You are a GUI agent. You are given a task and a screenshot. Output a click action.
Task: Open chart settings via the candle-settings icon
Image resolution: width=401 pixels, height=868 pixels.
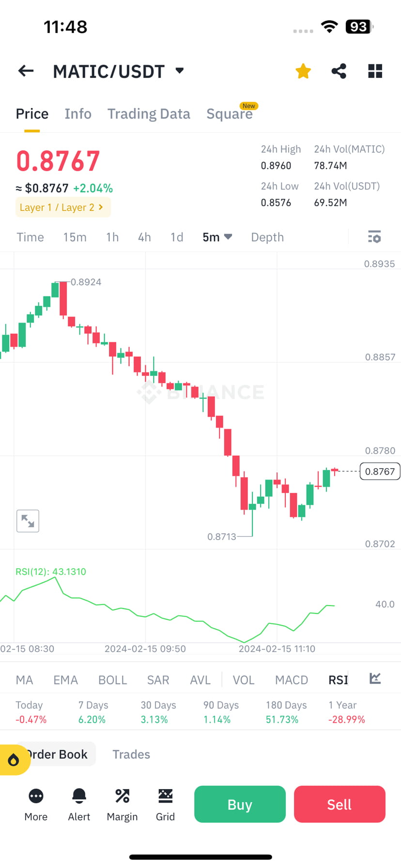374,237
